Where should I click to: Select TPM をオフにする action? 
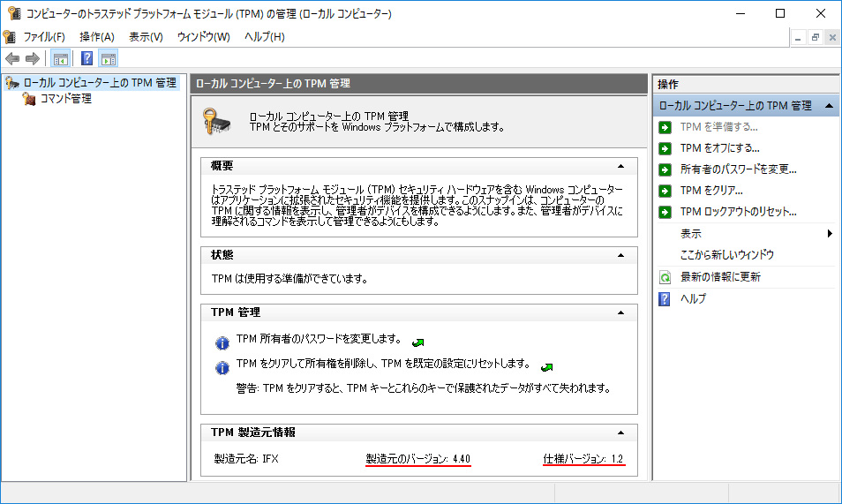[x=719, y=148]
